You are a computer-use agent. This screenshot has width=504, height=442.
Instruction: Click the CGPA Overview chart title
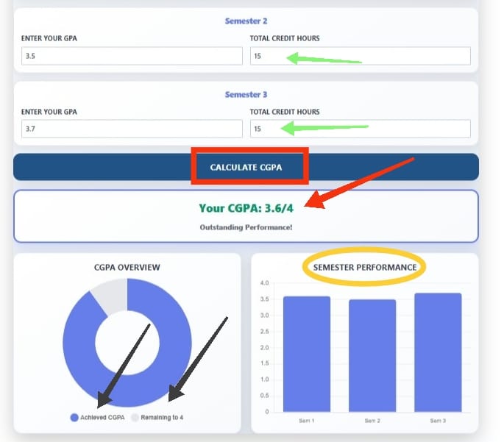click(127, 267)
